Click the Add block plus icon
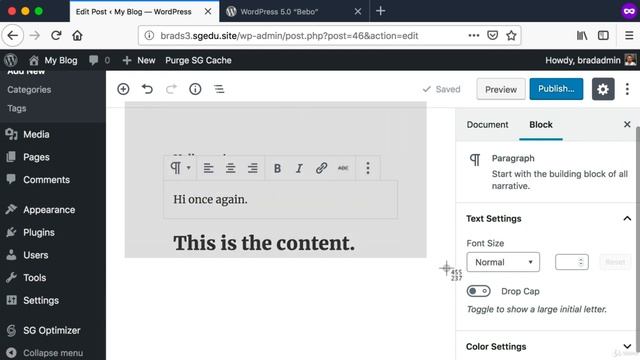The height and width of the screenshot is (360, 640). click(123, 89)
